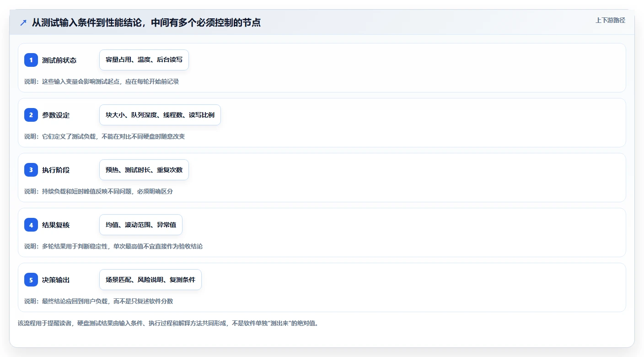The width and height of the screenshot is (644, 357).
Task: Click the 预热、测试时长、重复次数 chip
Action: [144, 170]
